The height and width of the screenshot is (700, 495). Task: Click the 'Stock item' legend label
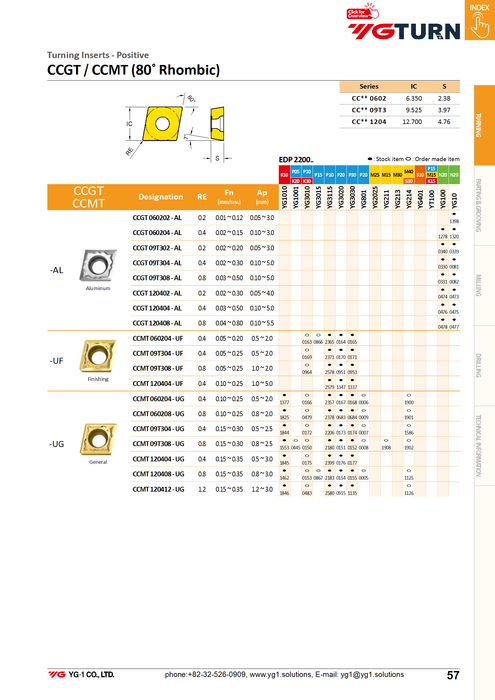(x=387, y=159)
